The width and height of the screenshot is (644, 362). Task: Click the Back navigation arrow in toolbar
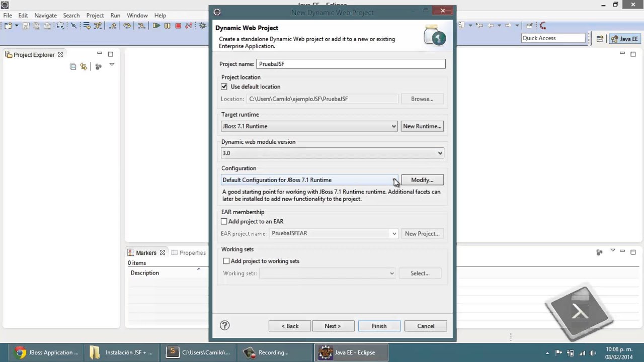click(x=491, y=26)
